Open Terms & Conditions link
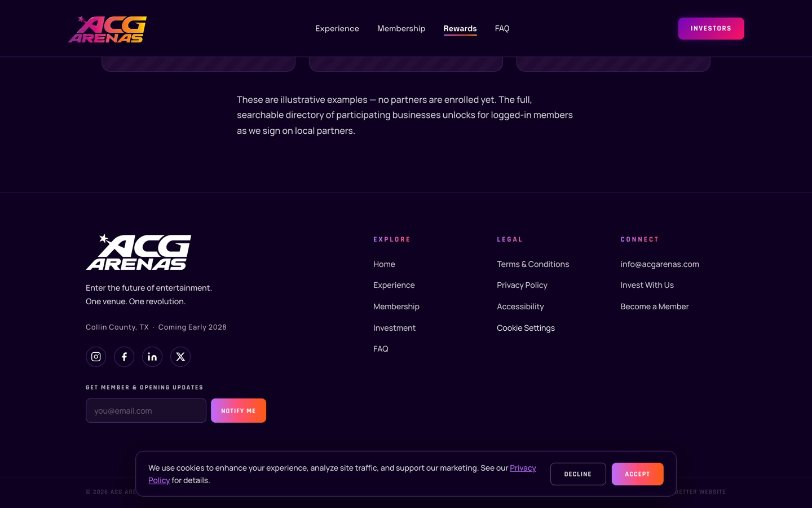812x508 pixels. coord(533,264)
